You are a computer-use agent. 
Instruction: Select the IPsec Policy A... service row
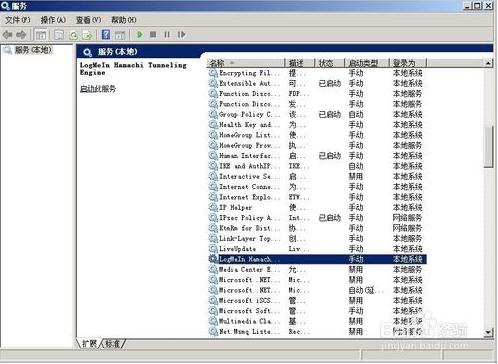point(317,218)
